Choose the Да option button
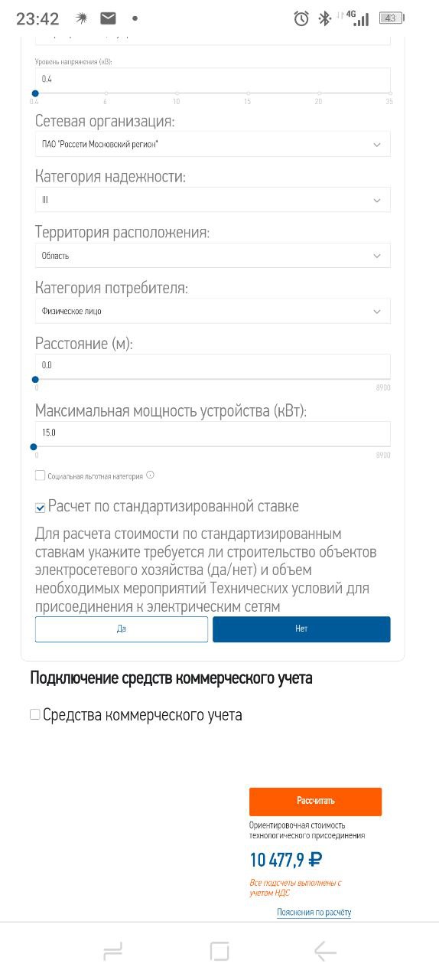439x980 pixels. [122, 629]
